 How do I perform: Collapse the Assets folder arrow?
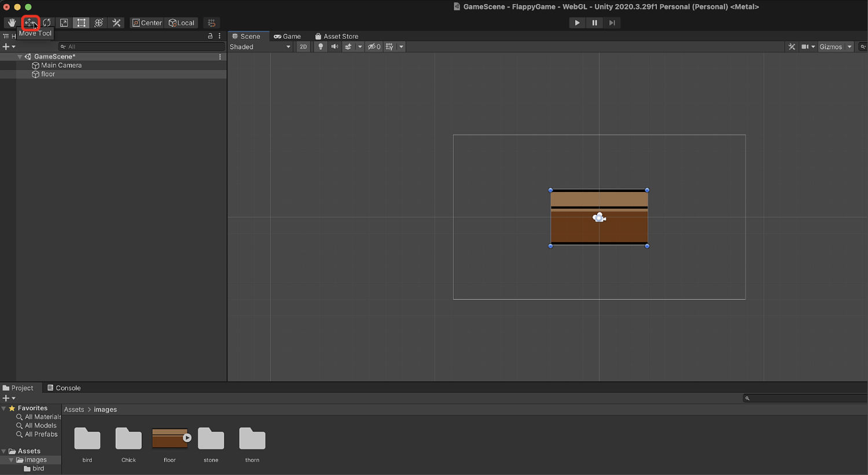[x=3, y=451]
